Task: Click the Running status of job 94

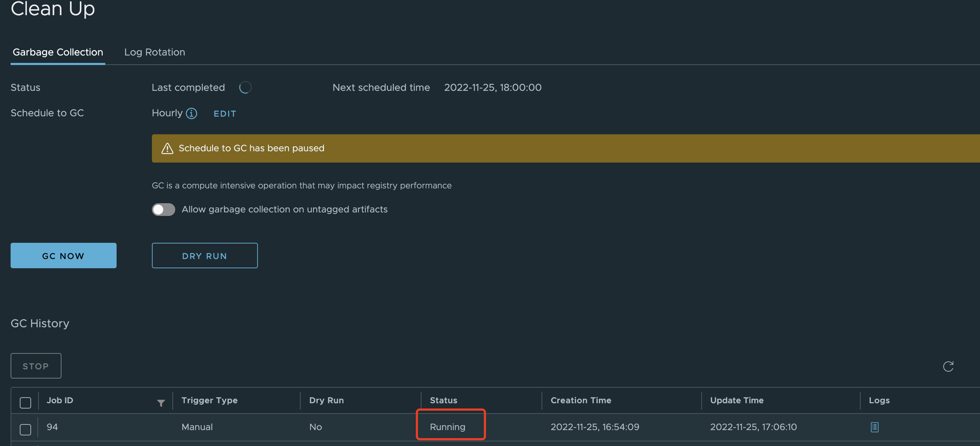Action: (447, 427)
